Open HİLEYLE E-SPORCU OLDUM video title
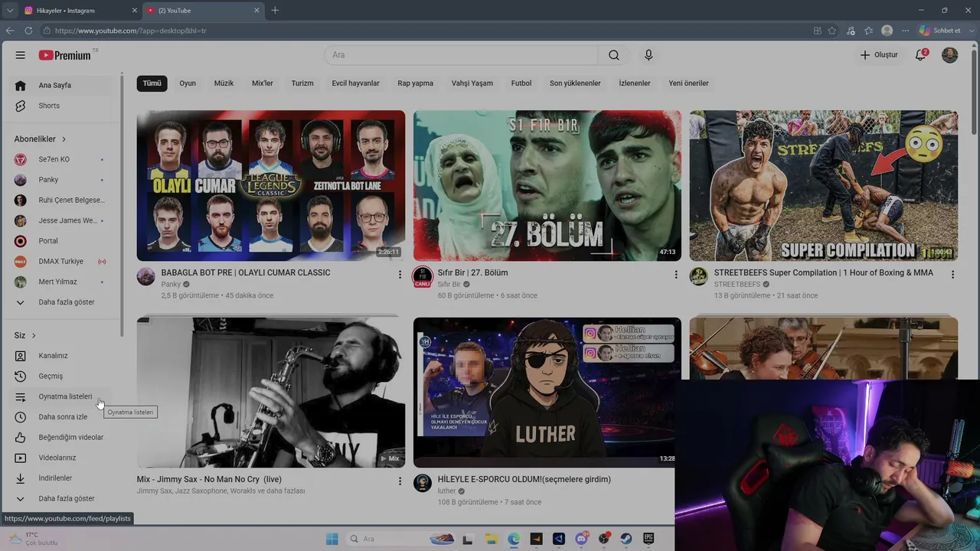980x551 pixels. [524, 480]
